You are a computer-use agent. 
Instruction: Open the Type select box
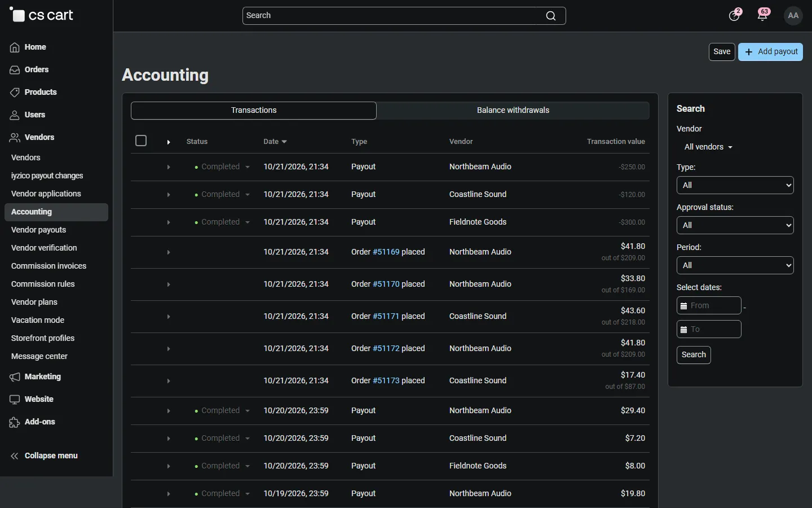point(735,185)
